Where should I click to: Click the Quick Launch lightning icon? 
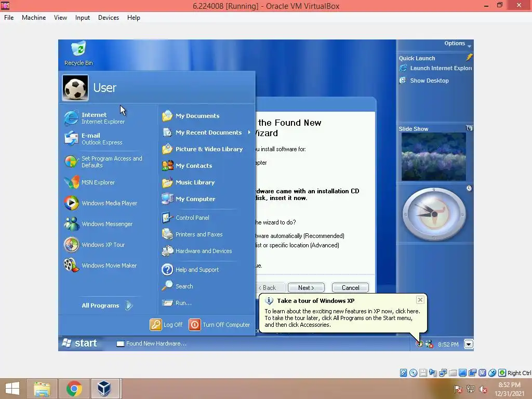point(469,57)
